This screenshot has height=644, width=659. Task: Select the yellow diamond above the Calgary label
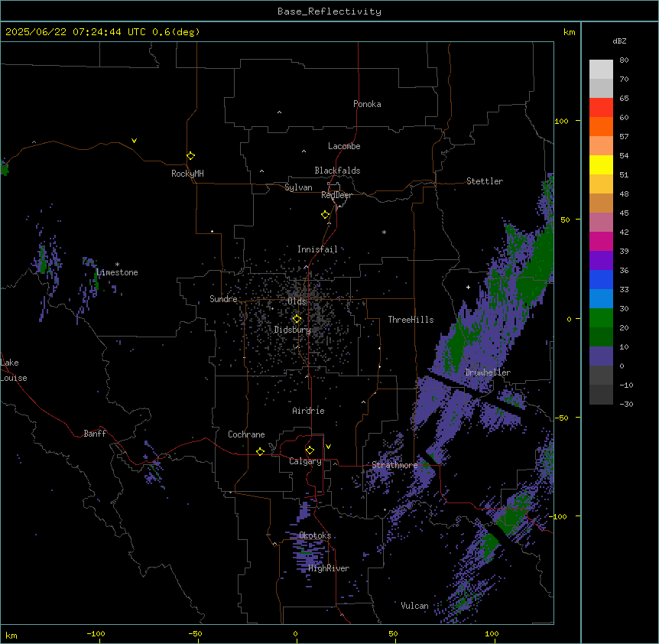(x=310, y=450)
